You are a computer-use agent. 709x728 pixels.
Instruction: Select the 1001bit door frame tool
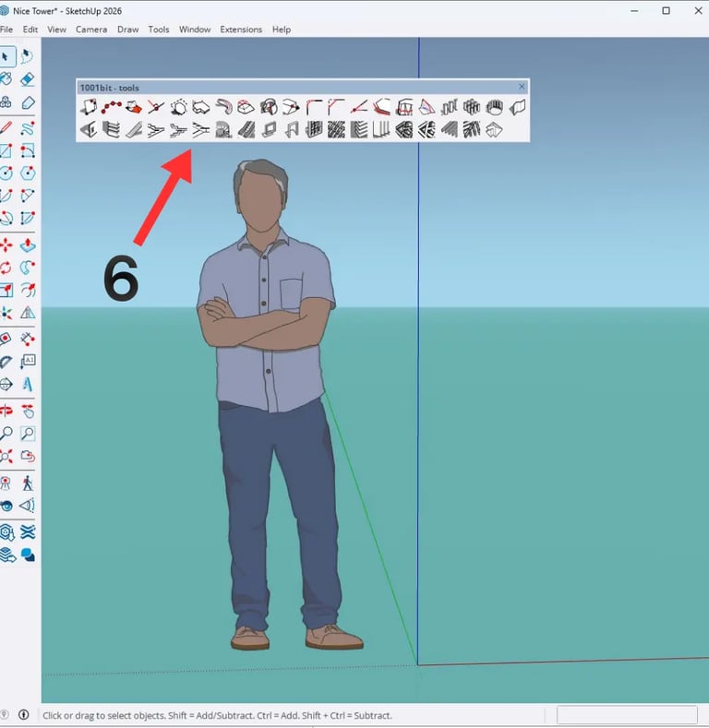pyautogui.click(x=292, y=130)
